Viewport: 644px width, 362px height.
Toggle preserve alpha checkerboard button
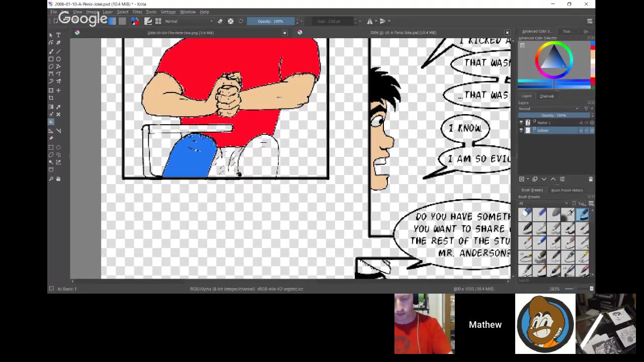pos(230,21)
